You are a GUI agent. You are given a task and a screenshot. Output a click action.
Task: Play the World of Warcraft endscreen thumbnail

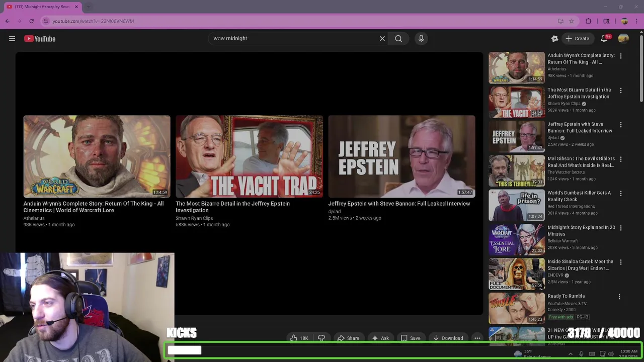click(x=97, y=156)
